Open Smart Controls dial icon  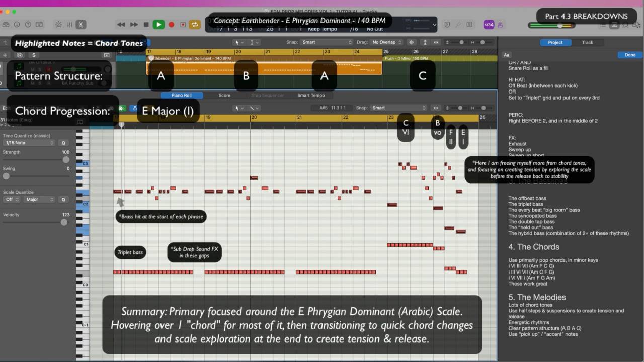pyautogui.click(x=58, y=24)
